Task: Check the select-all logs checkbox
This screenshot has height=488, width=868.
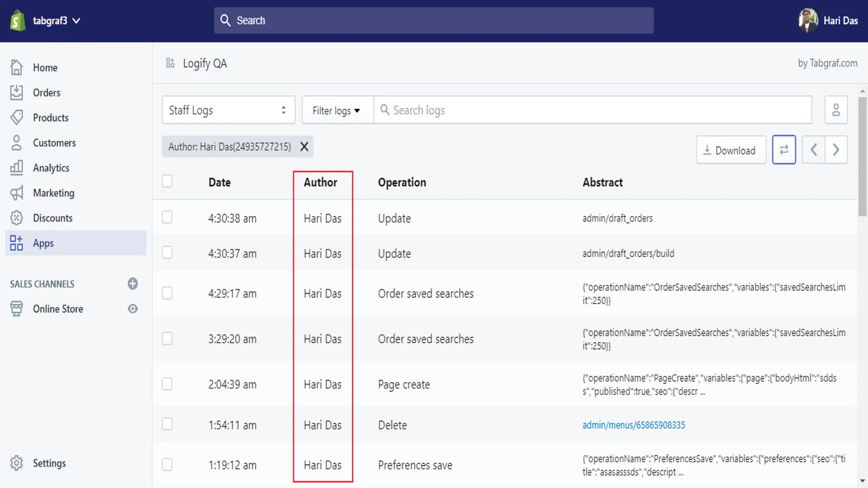Action: click(167, 181)
